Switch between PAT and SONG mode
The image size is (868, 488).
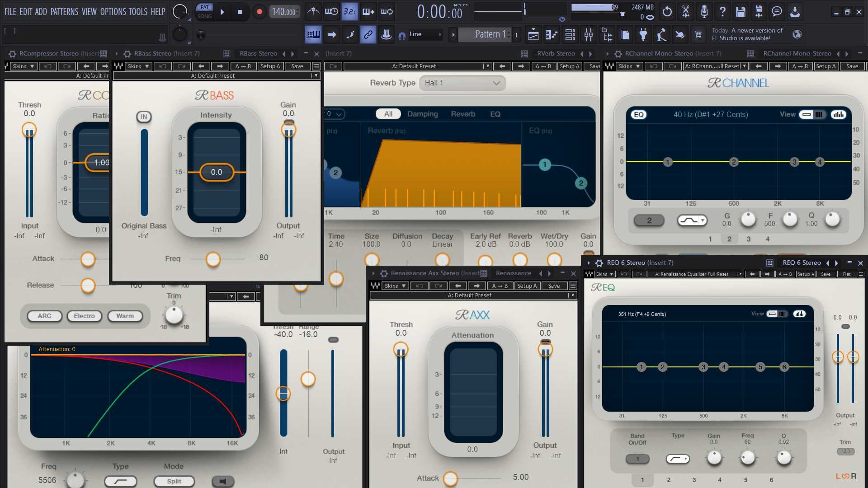204,12
